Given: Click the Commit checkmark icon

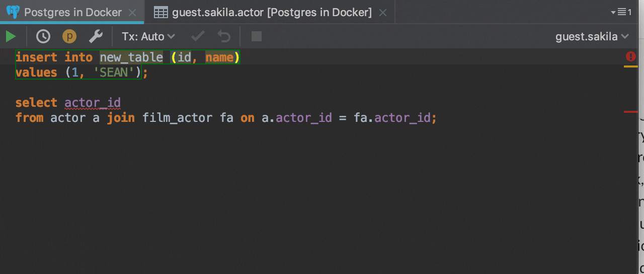Looking at the screenshot, I should click(198, 36).
